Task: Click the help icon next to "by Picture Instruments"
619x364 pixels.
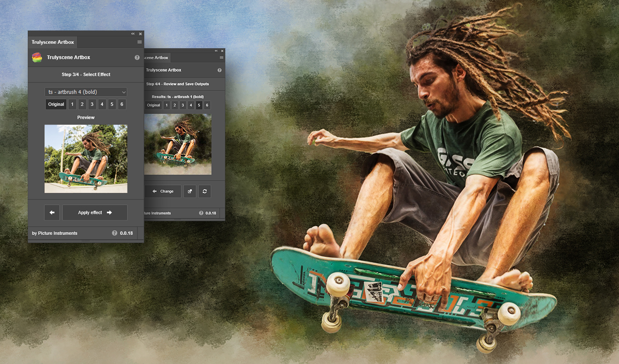Action: click(115, 233)
